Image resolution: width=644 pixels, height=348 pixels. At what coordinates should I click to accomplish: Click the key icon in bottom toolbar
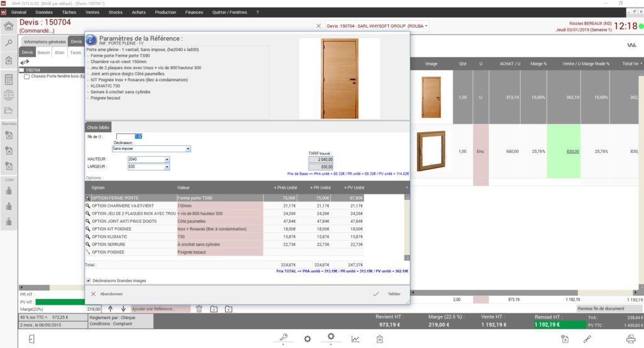pos(284,338)
